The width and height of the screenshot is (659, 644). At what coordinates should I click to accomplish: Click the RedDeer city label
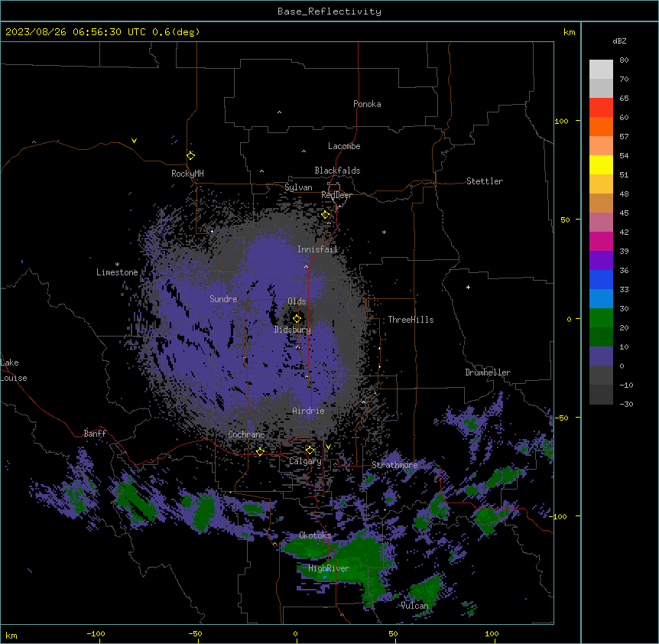[336, 195]
